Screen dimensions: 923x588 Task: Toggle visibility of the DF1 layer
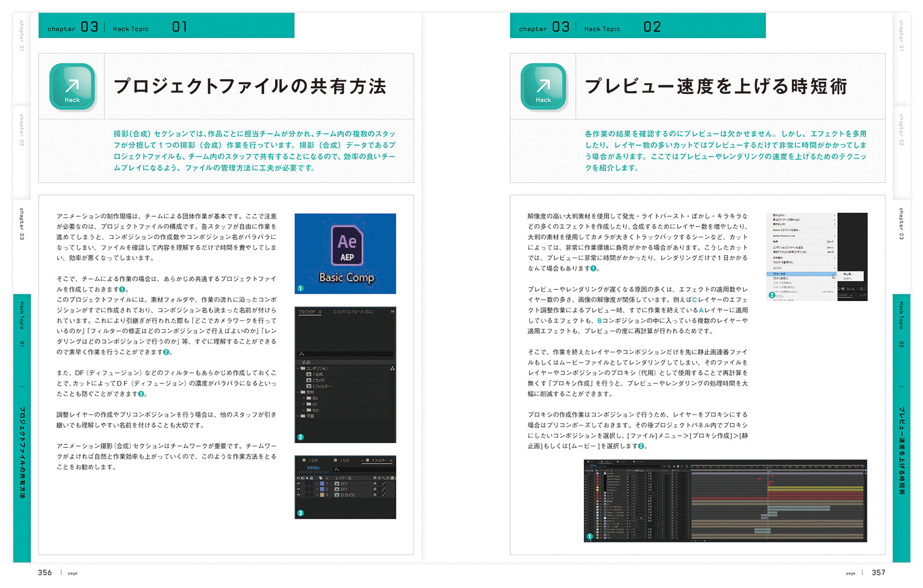(x=298, y=489)
